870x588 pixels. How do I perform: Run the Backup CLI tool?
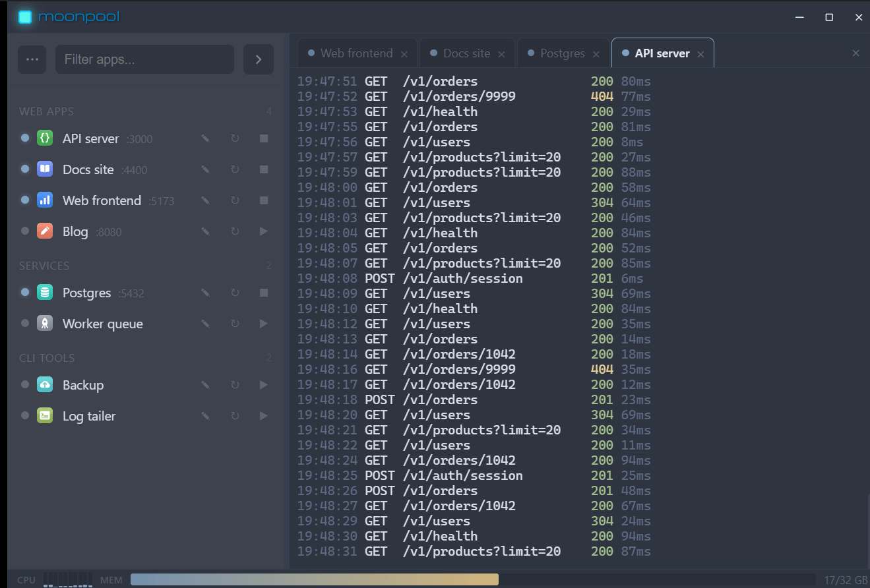264,385
